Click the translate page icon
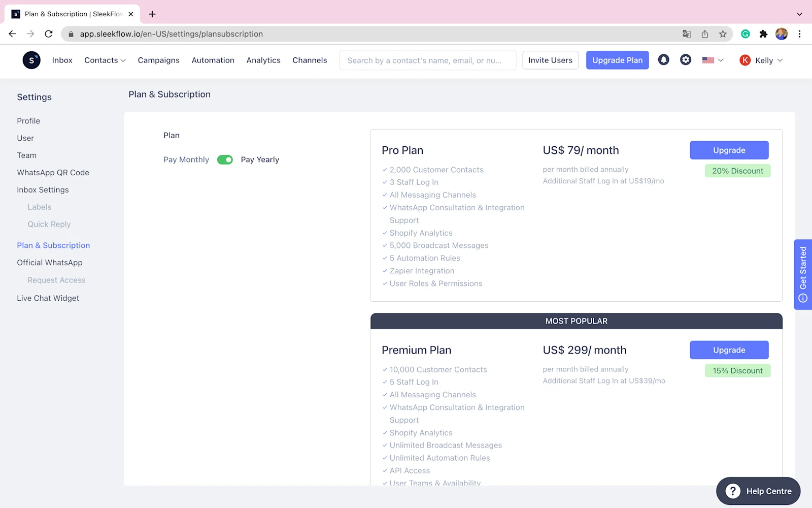Image resolution: width=812 pixels, height=508 pixels. pos(687,34)
